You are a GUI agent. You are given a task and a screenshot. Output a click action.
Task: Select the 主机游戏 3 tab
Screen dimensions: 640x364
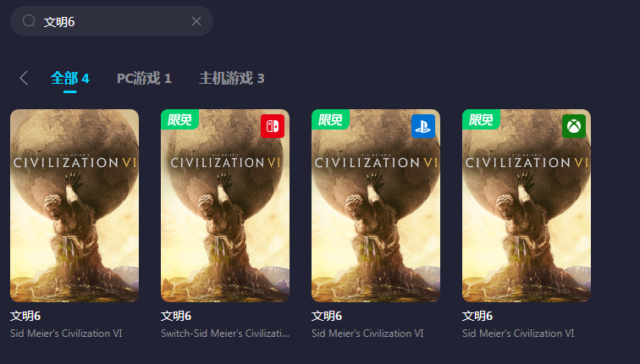(x=231, y=78)
